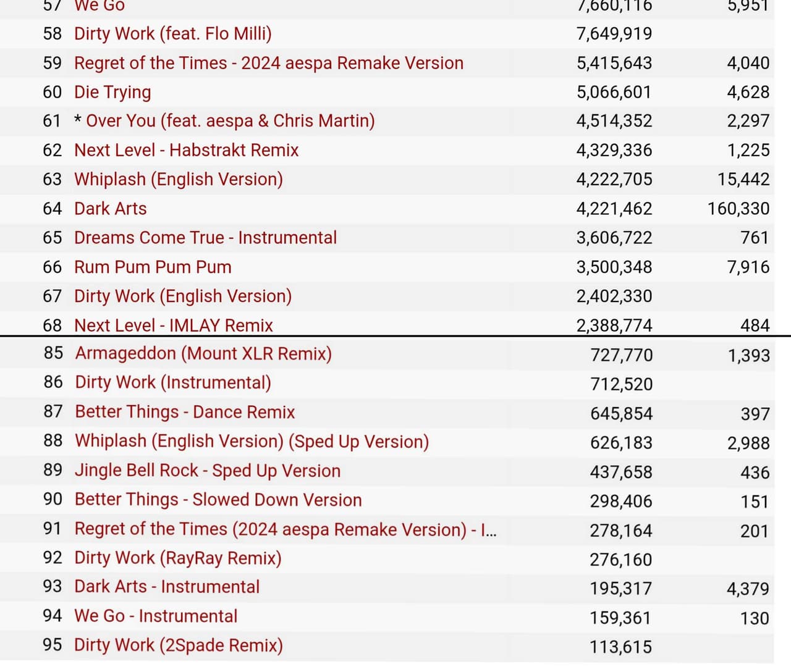Open Dirty Work (English Version) link
Image resolution: width=791 pixels, height=672 pixels.
pyautogui.click(x=182, y=296)
